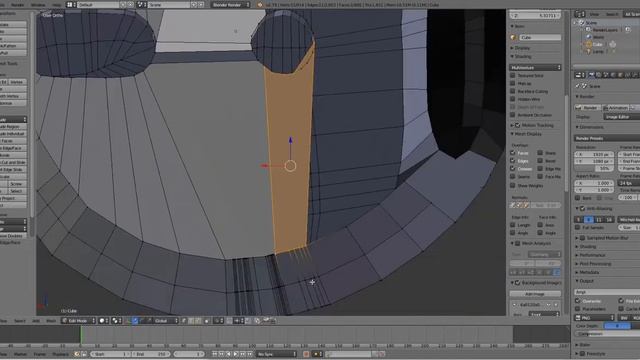Click the Render button in properties
This screenshot has height=360, width=640.
click(587, 108)
